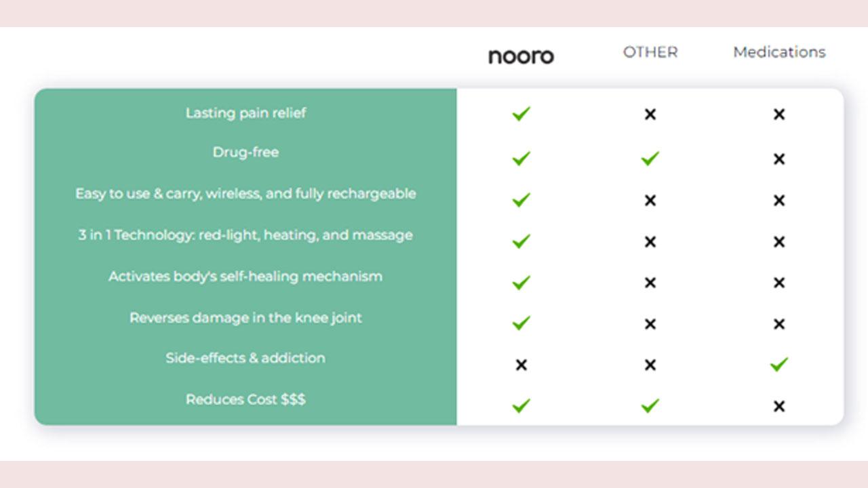Click nooro X mark in Side-effects row

pos(521,365)
